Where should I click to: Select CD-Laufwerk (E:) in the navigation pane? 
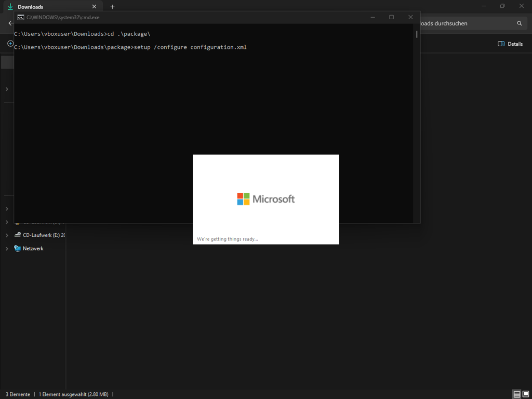pos(44,235)
